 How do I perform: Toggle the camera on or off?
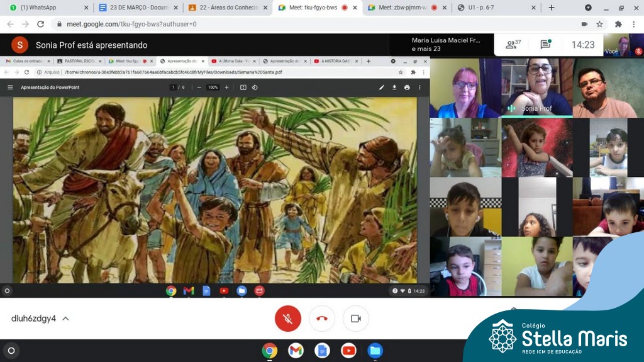355,319
